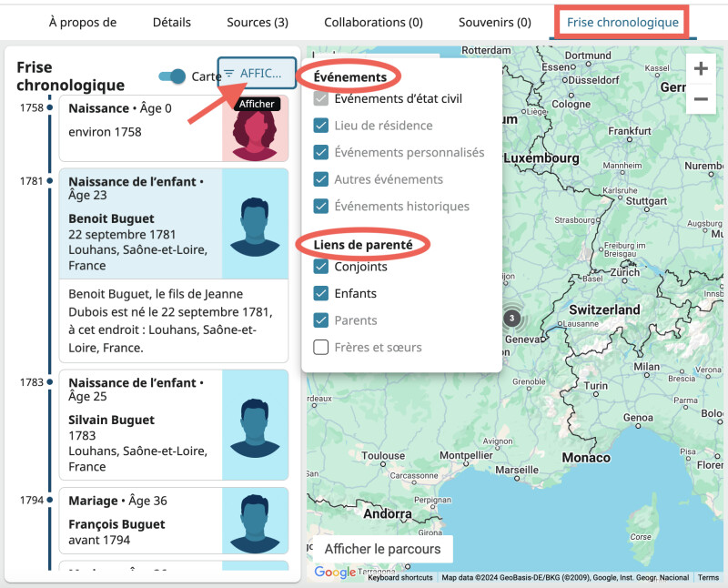
Task: Select the 1781 timeline marker
Action: tap(50, 180)
